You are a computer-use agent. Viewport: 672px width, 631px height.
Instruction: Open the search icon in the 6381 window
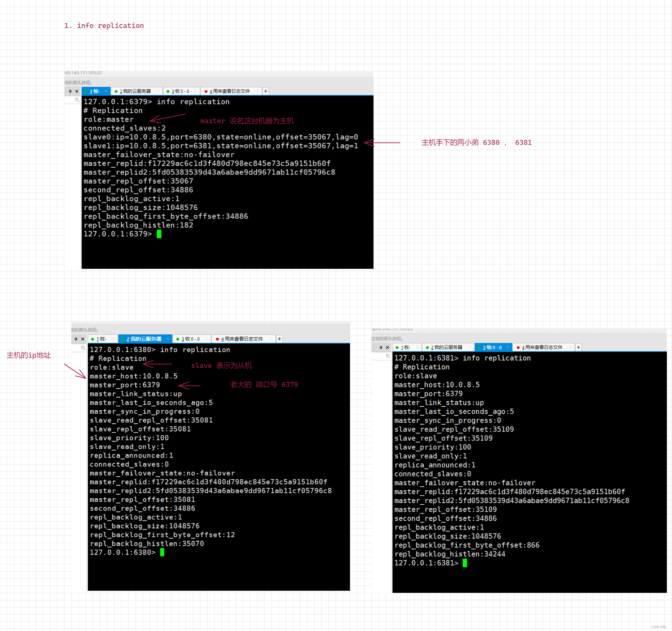click(x=388, y=356)
